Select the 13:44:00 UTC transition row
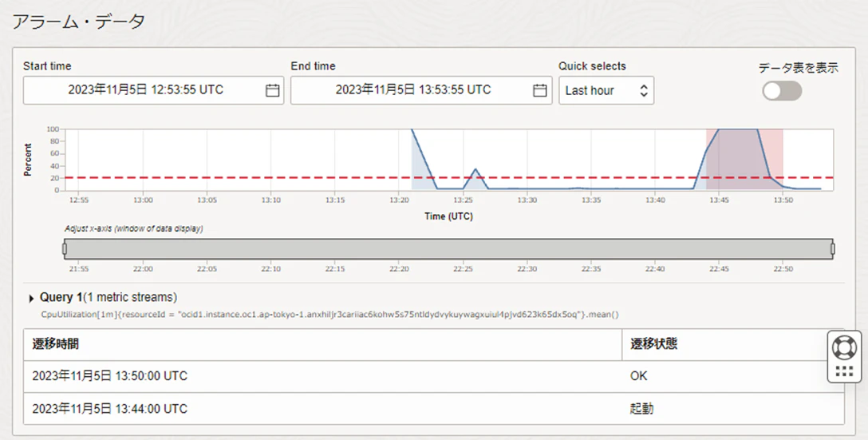This screenshot has width=868, height=440. [434, 409]
